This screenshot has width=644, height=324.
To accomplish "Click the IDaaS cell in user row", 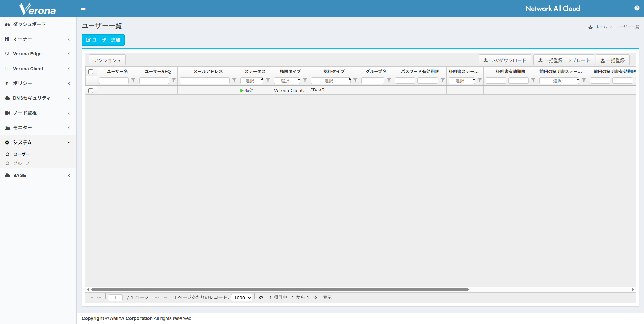I will (334, 90).
